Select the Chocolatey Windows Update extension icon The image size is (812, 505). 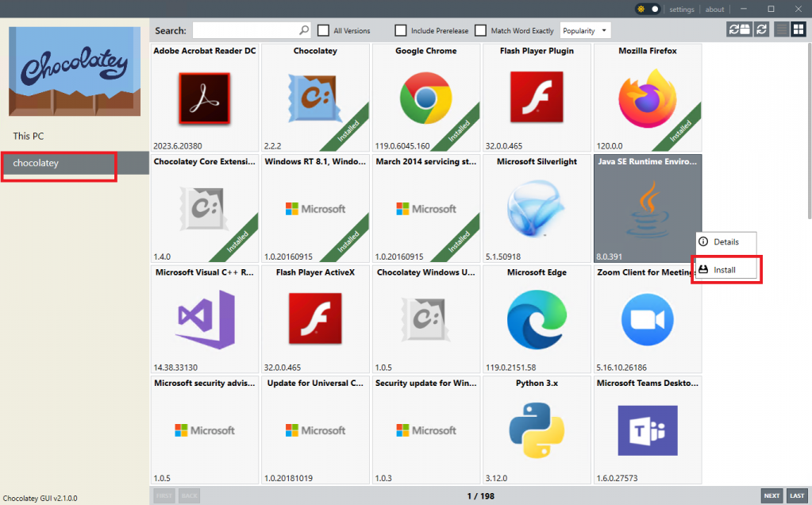click(425, 319)
